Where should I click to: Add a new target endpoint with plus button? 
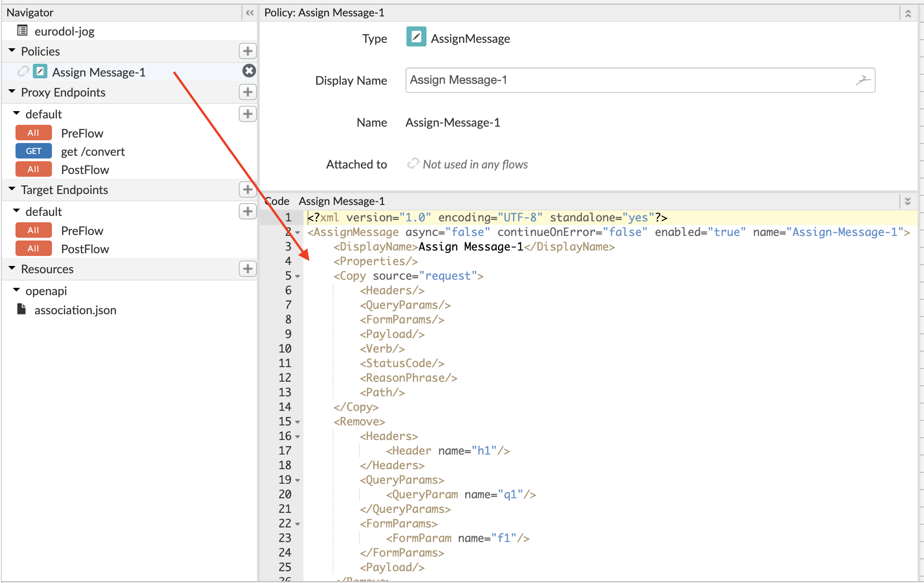247,189
